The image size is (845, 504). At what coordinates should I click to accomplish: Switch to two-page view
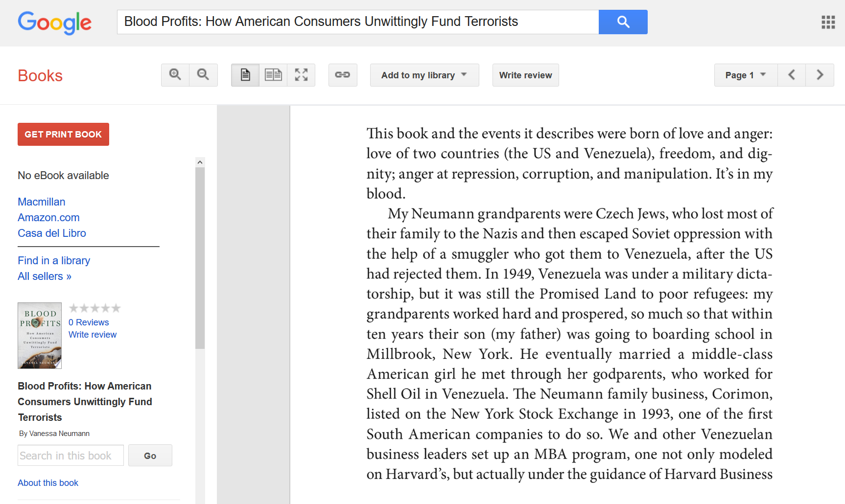(x=273, y=75)
